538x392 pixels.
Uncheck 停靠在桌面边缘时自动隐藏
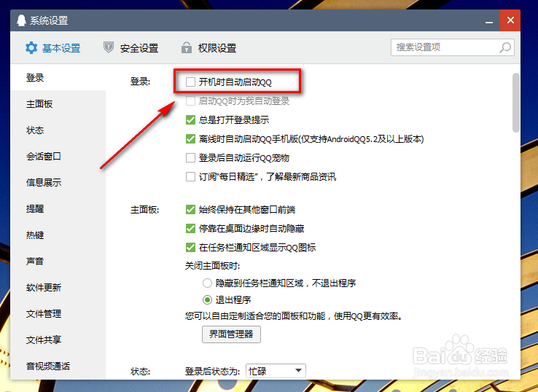tap(190, 228)
